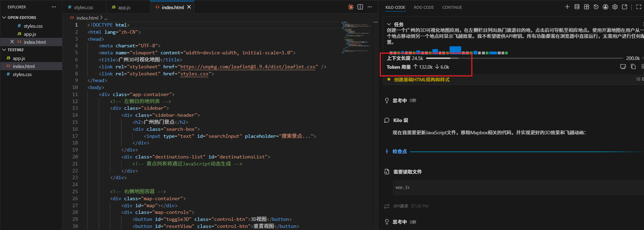Open Explorer views and more actions ellipsis

[x=54, y=7]
